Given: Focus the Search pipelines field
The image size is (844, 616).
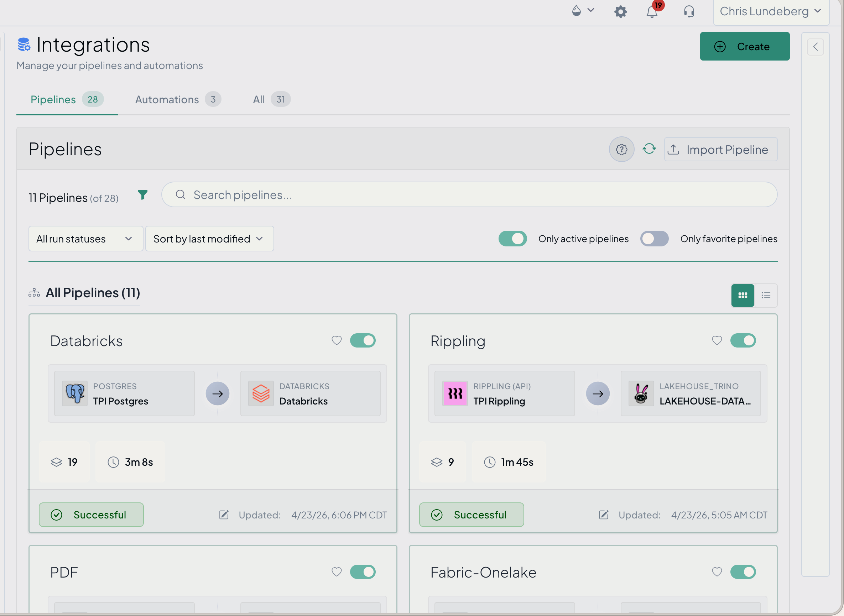Looking at the screenshot, I should click(469, 195).
